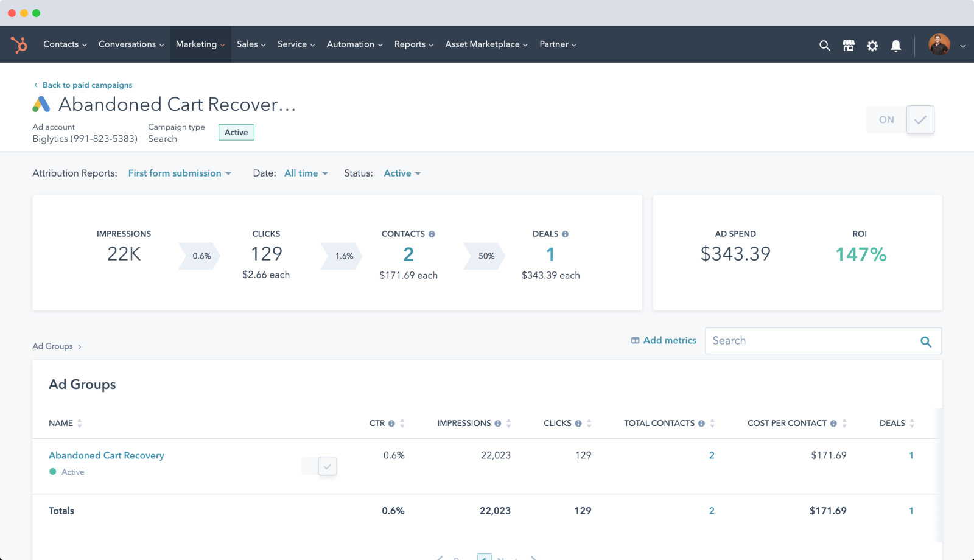The width and height of the screenshot is (974, 560).
Task: Open Conversations menu
Action: [x=131, y=44]
